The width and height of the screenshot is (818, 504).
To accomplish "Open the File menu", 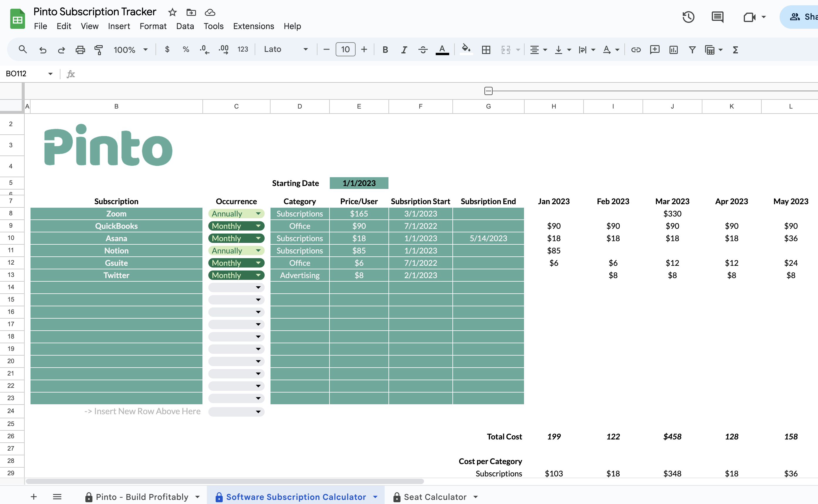I will [x=40, y=26].
